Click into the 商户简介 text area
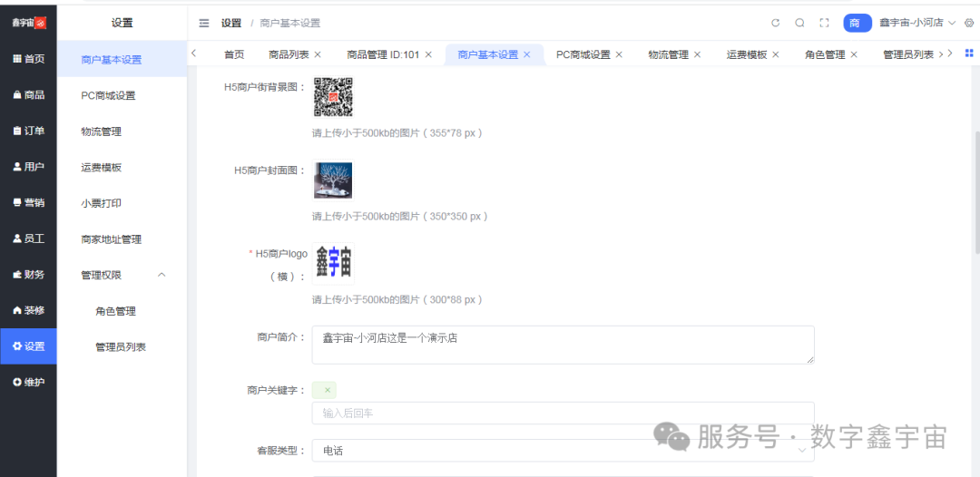 coord(563,345)
